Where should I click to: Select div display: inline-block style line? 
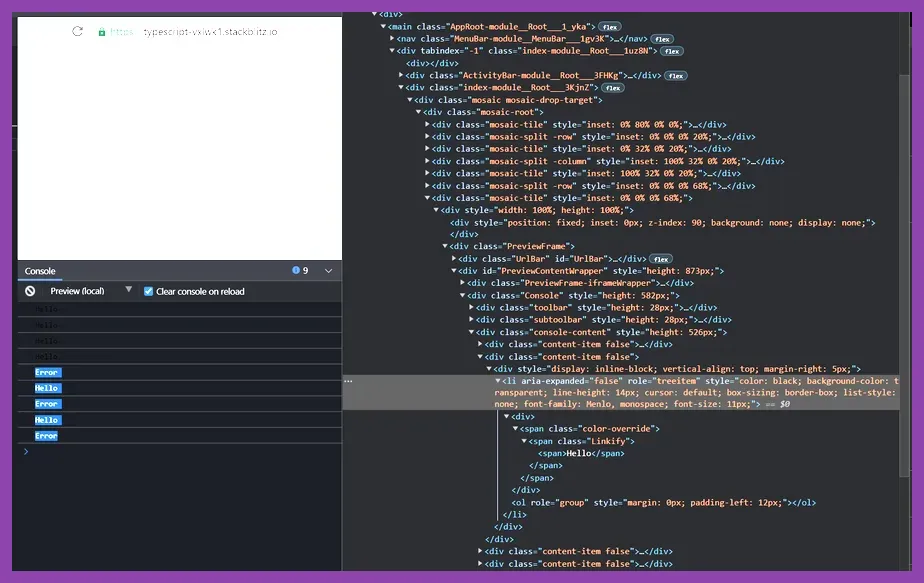(x=678, y=369)
